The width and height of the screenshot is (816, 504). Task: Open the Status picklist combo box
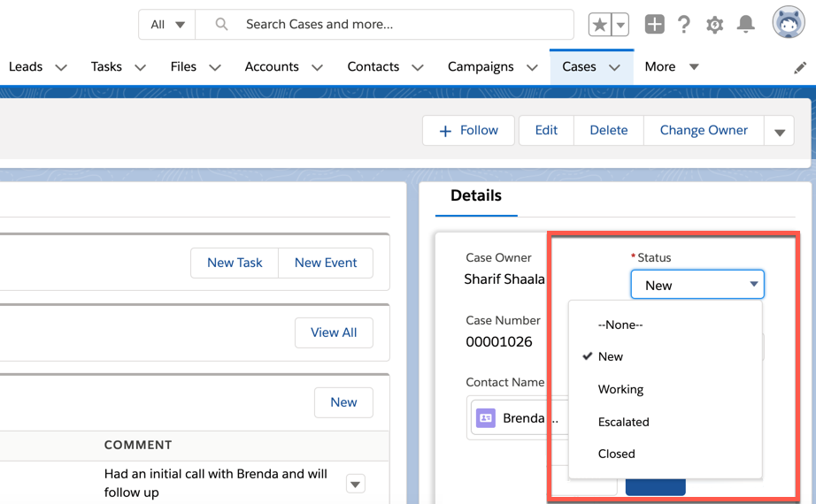coord(697,285)
